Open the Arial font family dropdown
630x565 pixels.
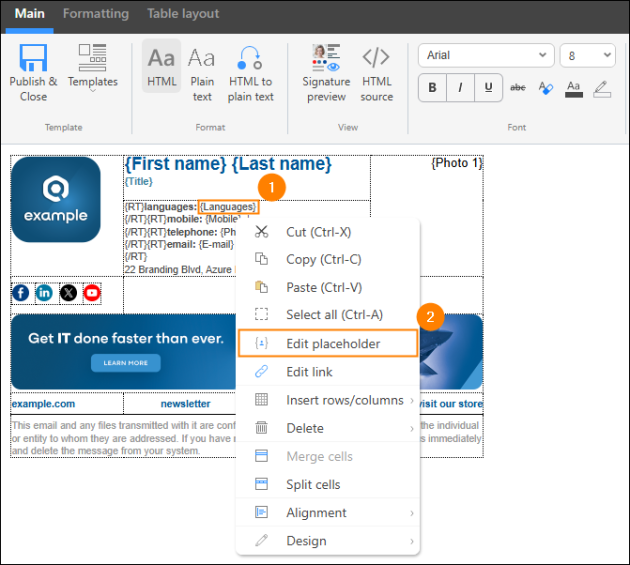tap(486, 55)
